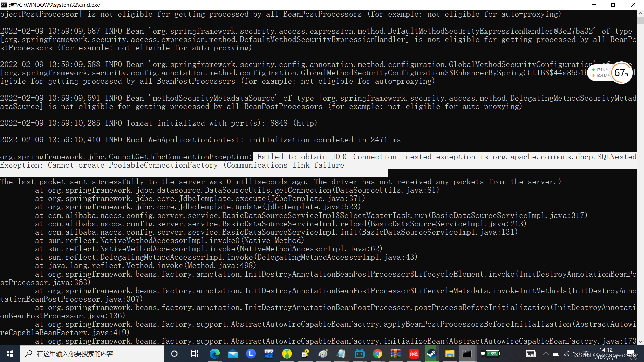This screenshot has width=644, height=362.
Task: Open Microsoft Edge from the taskbar
Action: click(x=214, y=354)
